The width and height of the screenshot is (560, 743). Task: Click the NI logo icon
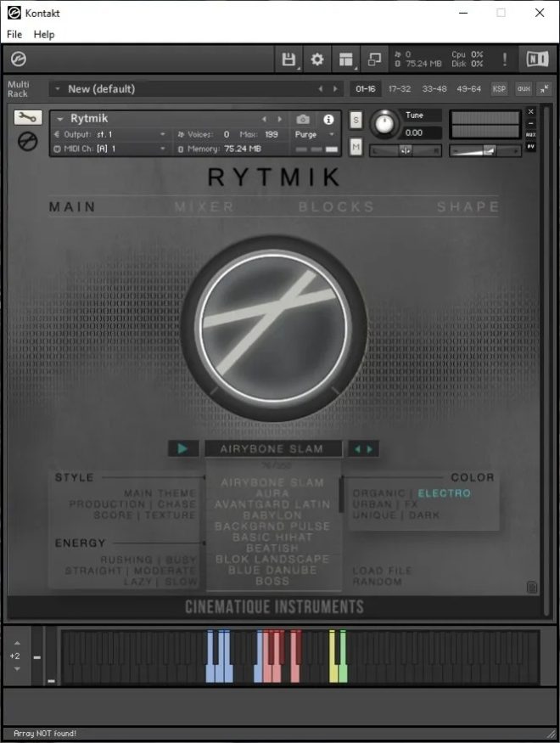tap(537, 59)
